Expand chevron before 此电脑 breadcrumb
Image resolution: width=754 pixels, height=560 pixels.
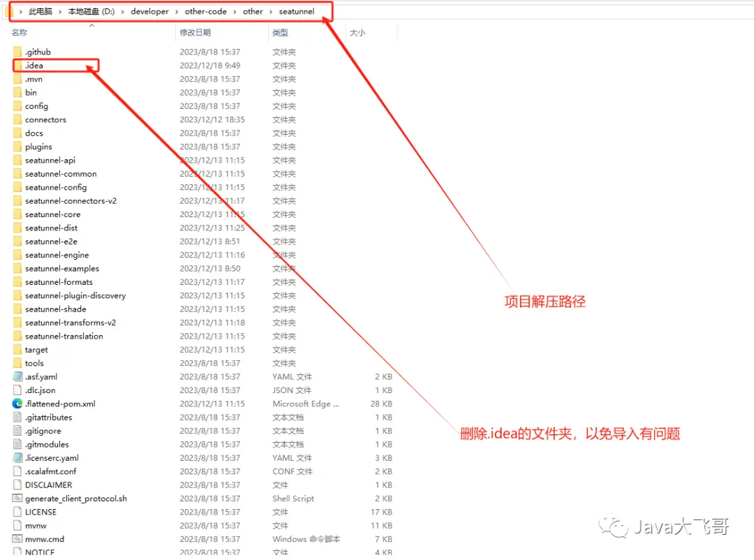tap(21, 12)
